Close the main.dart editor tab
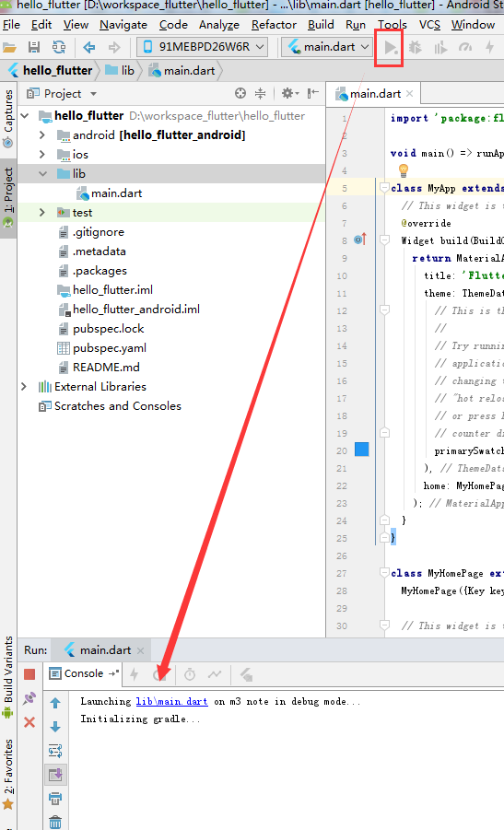504x830 pixels. pos(409,94)
